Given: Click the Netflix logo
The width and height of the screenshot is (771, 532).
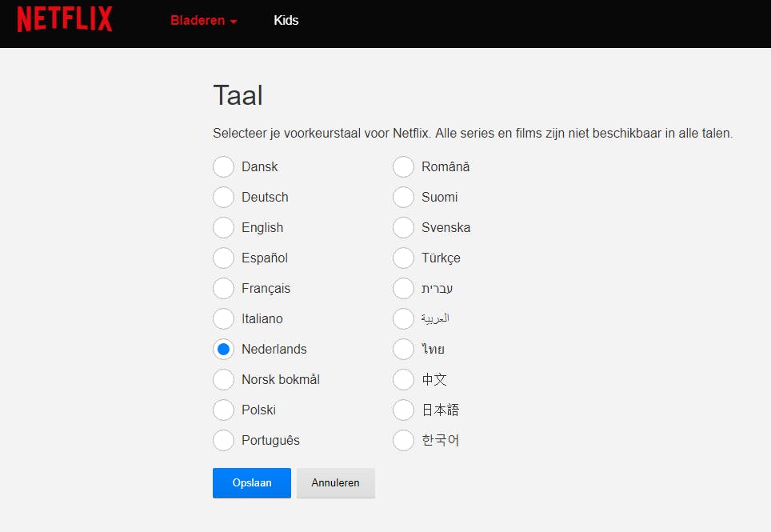Looking at the screenshot, I should click(x=65, y=19).
